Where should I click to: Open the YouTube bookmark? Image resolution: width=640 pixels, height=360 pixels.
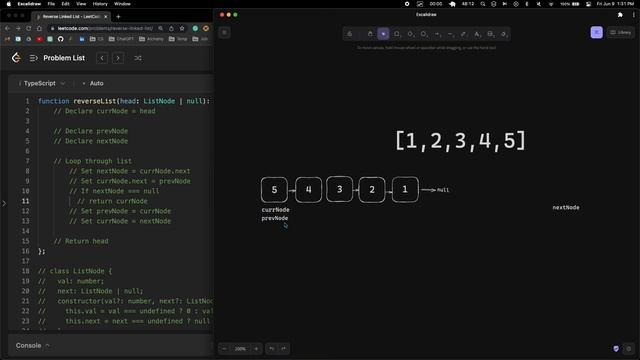pyautogui.click(x=39, y=39)
